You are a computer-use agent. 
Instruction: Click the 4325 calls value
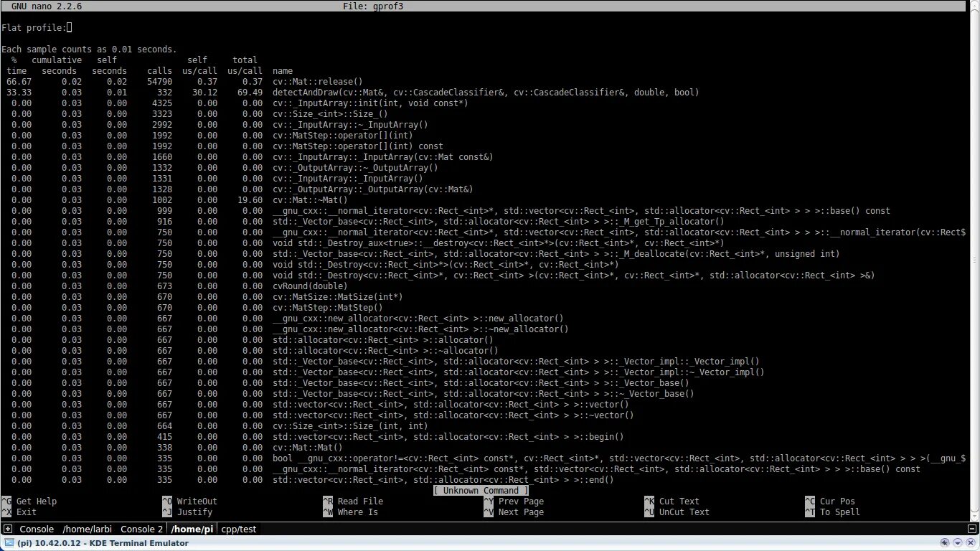[162, 103]
